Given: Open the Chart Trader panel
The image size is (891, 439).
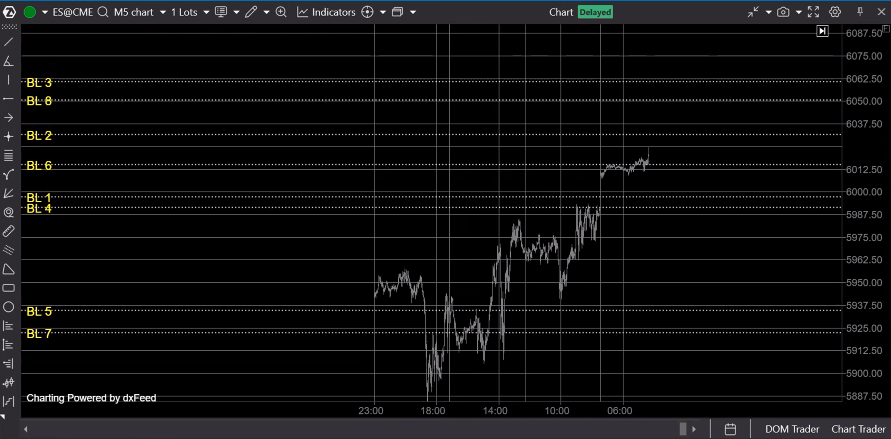Looking at the screenshot, I should coord(859,429).
